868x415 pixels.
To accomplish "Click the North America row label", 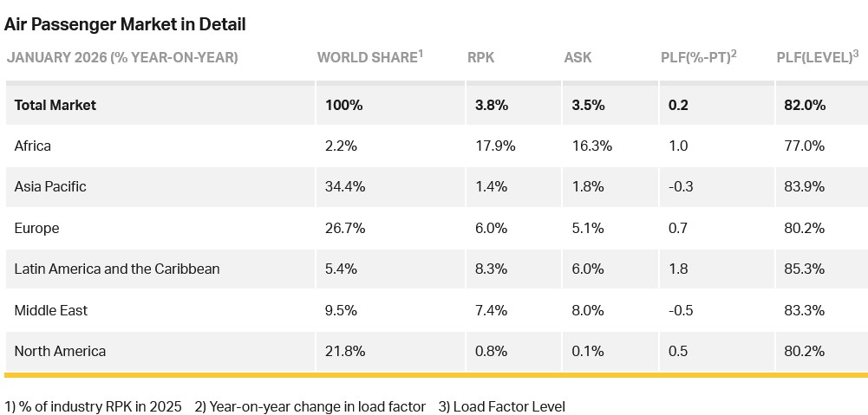I will coord(60,351).
